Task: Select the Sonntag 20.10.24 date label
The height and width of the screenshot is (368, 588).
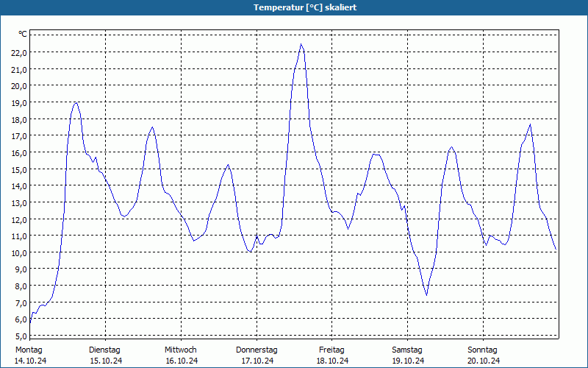Action: click(484, 355)
